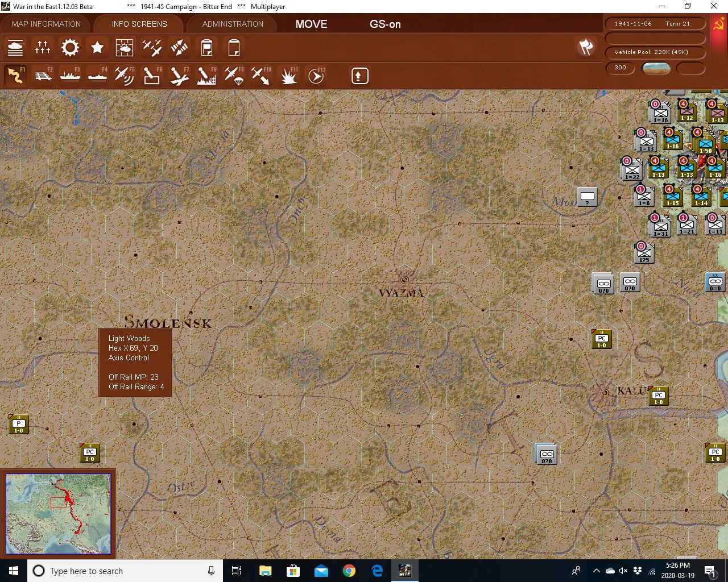The image size is (728, 582).
Task: Select F4 amphibious transport mode
Action: (x=97, y=76)
